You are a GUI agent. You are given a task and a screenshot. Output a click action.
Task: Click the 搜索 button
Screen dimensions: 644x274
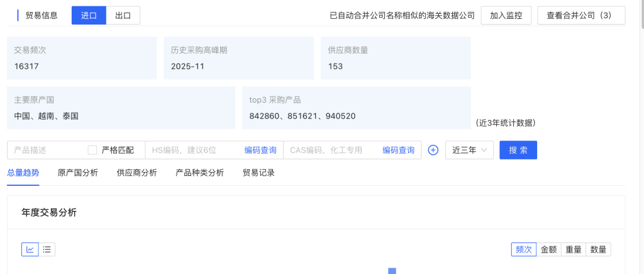pos(518,150)
